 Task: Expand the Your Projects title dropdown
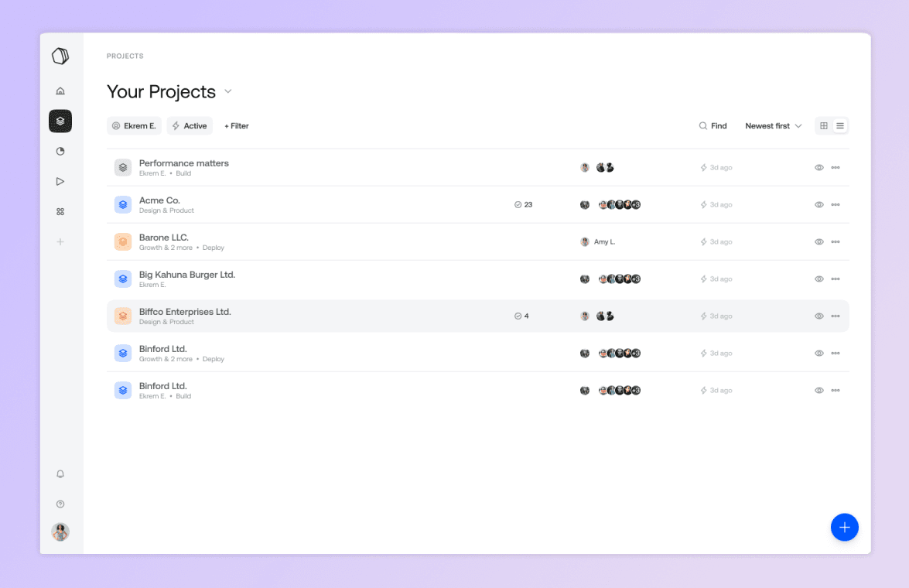tap(228, 91)
